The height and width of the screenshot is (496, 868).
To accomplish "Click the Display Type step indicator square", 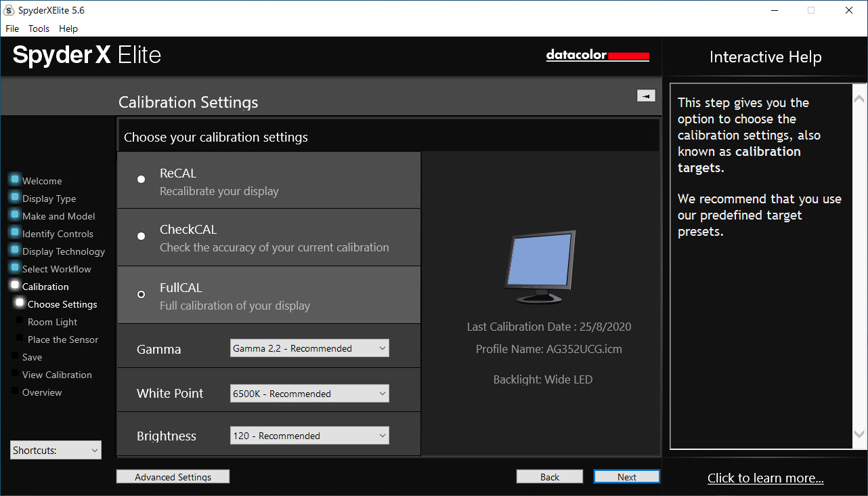I will pyautogui.click(x=15, y=197).
